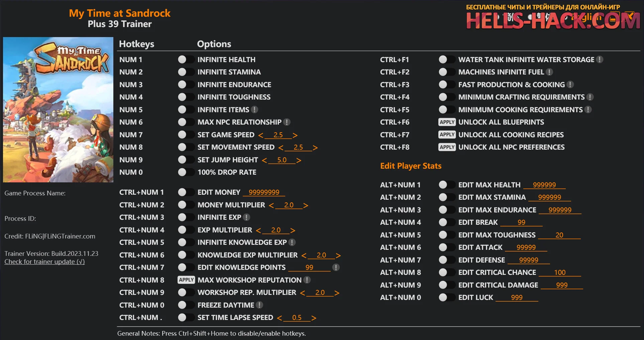Click the Edit Knowledge Points value field
Viewport: 644px width, 340px height.
[x=309, y=268]
